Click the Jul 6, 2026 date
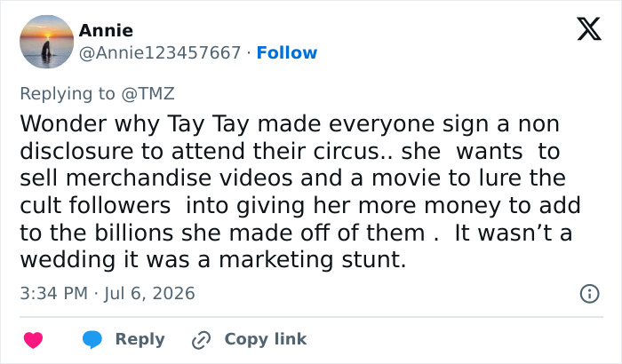622x364 pixels. click(149, 294)
